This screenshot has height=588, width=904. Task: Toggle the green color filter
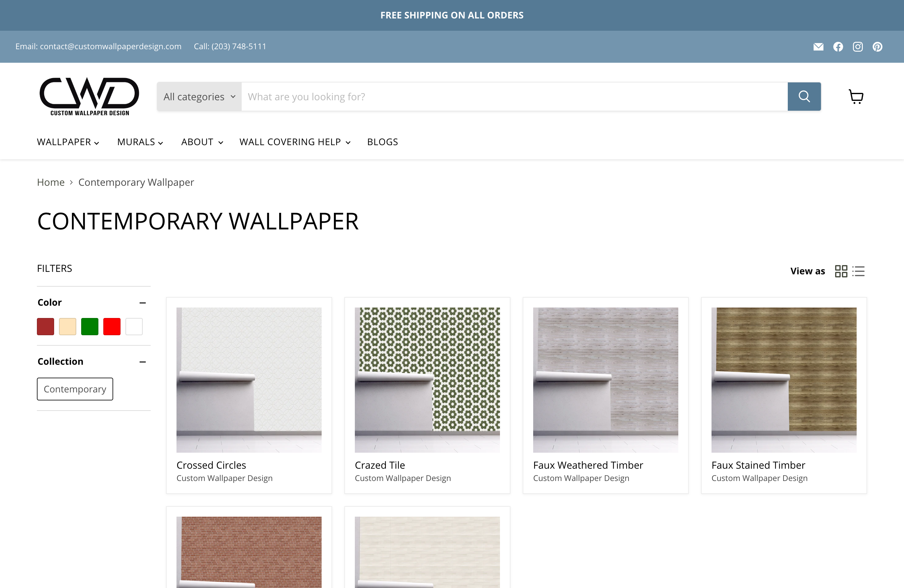pos(90,327)
